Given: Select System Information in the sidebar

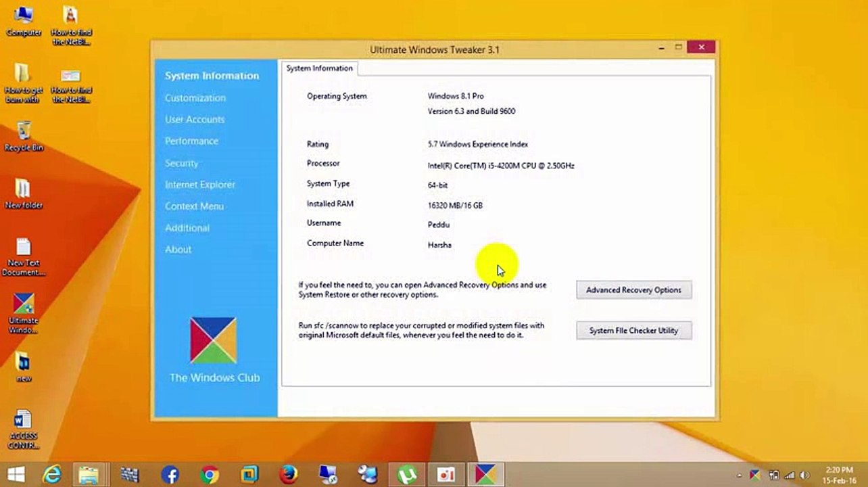Looking at the screenshot, I should tap(212, 76).
